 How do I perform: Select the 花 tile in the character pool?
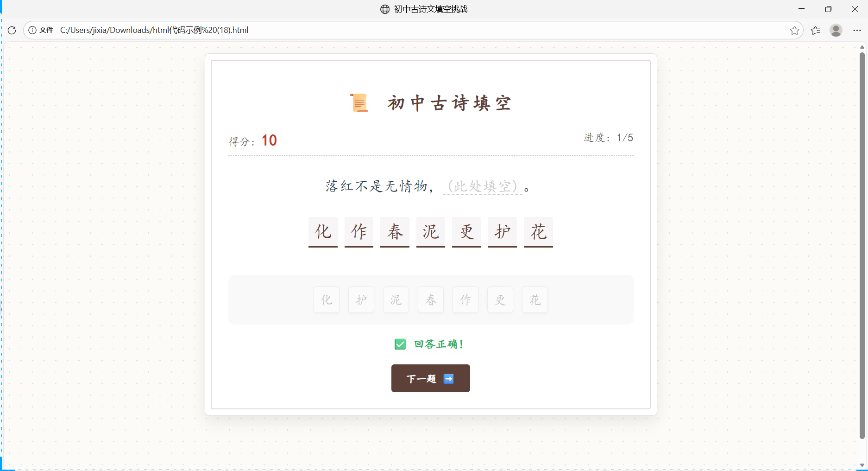(x=535, y=299)
